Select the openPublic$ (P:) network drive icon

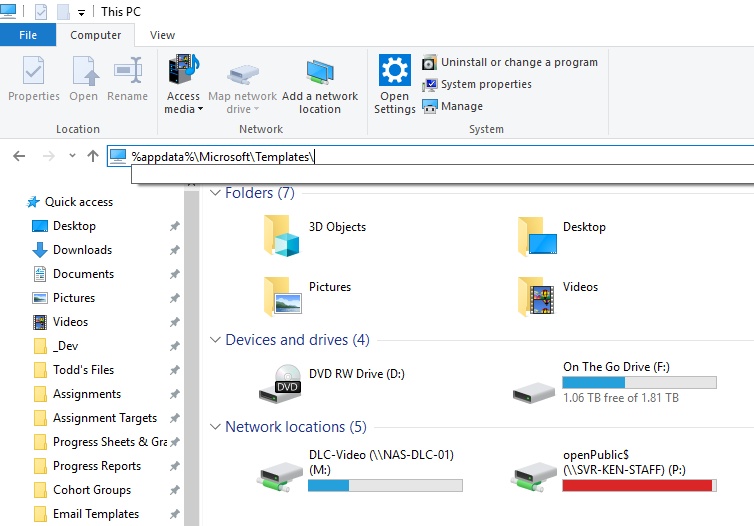(534, 476)
